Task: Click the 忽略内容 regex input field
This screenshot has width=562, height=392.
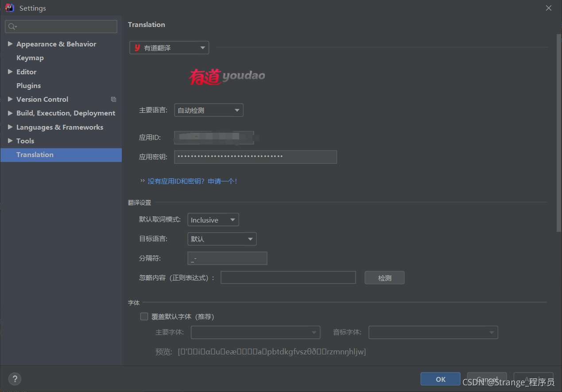Action: [288, 277]
